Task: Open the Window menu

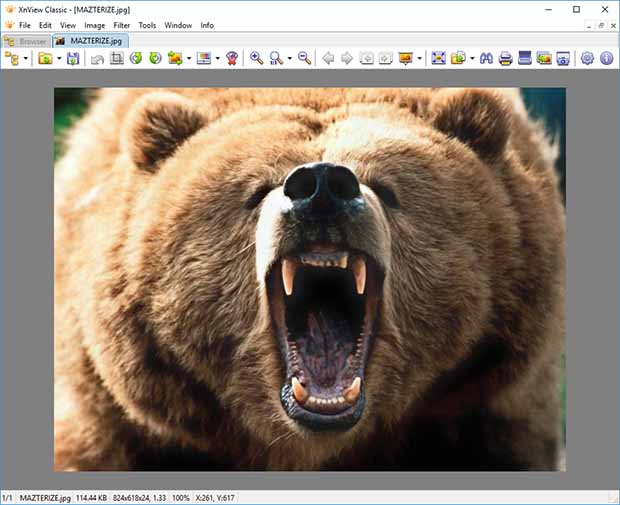Action: coord(178,25)
